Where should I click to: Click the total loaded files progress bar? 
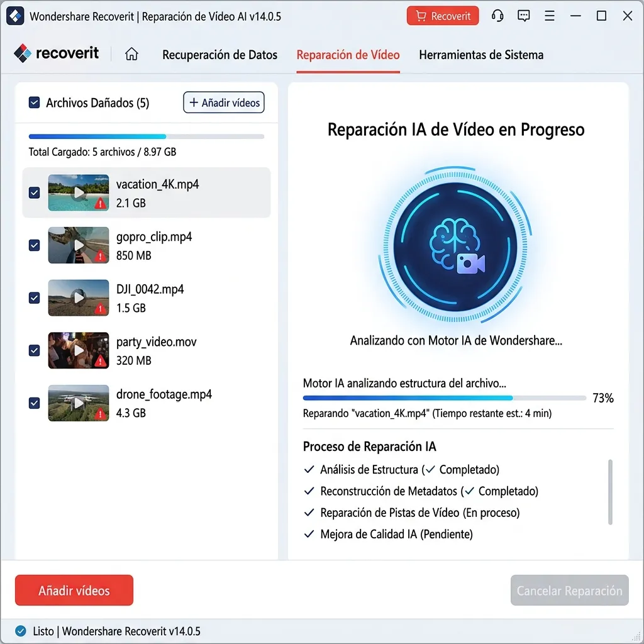pos(146,136)
